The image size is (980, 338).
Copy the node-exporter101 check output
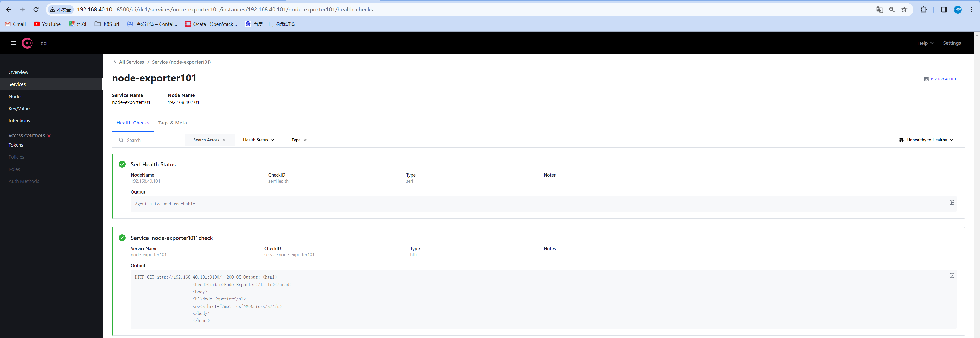952,275
